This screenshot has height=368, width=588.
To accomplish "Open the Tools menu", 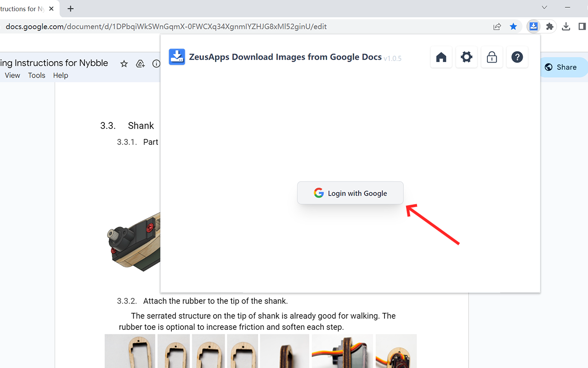I will coord(37,75).
